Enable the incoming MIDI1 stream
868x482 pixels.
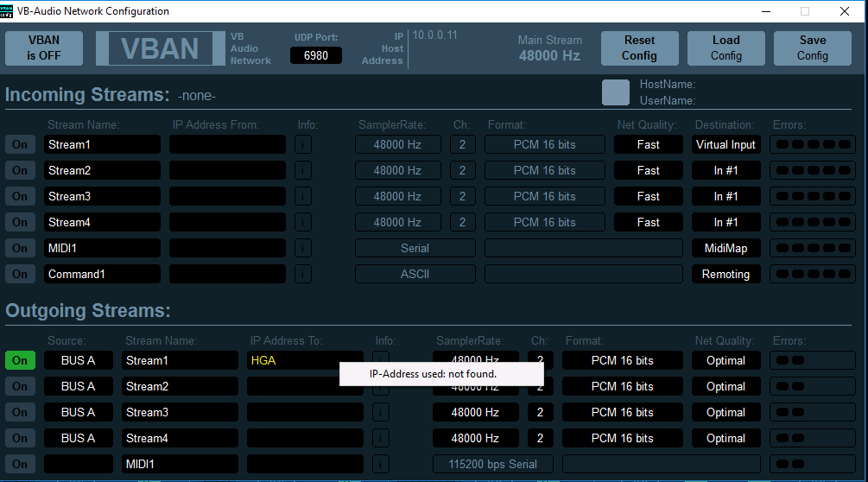[20, 249]
